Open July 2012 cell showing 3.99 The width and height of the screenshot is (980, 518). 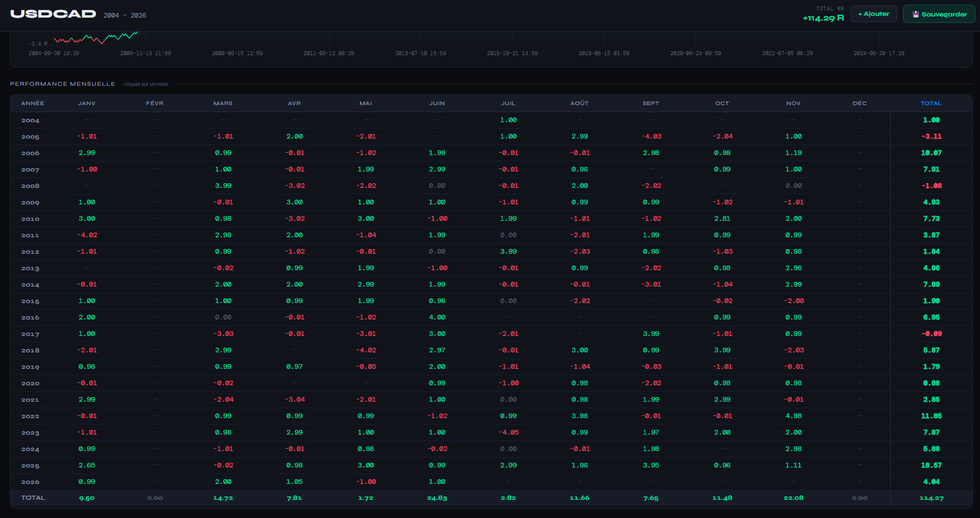(508, 251)
